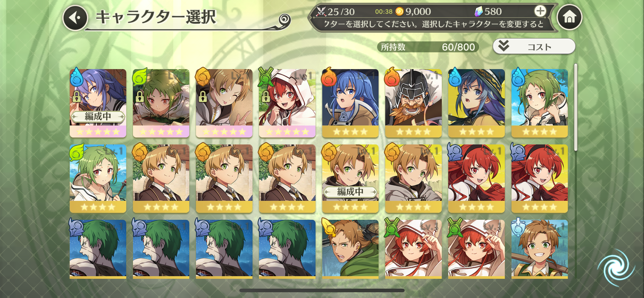644x298 pixels.
Task: Toggle lock on red-haired hooded five-star card
Action: click(x=265, y=96)
